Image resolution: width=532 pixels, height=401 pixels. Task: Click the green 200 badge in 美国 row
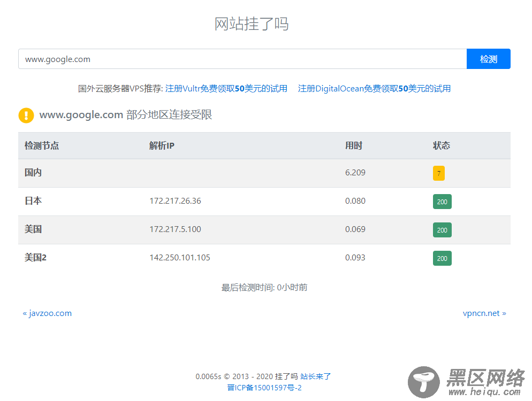442,230
